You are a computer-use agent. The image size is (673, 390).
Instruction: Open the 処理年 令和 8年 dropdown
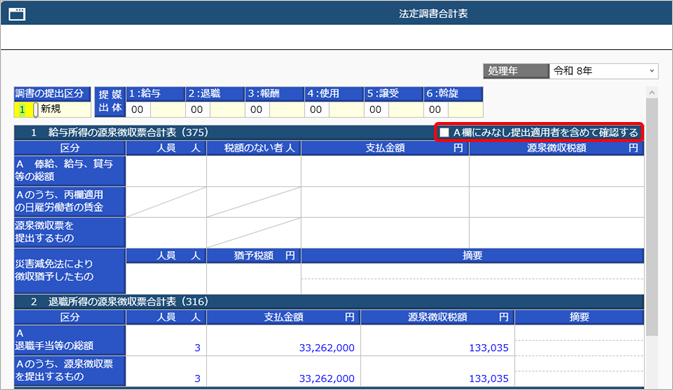(603, 71)
